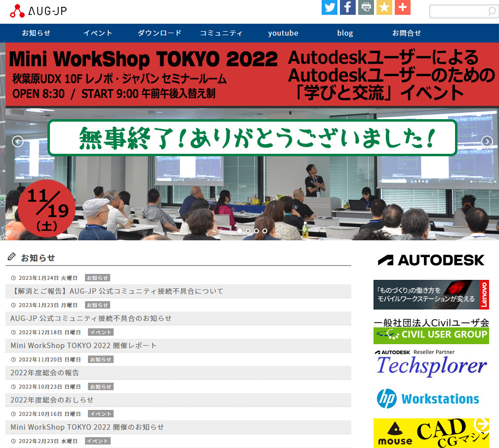Open AUG-JP 公式コミュニティ接続不具合のお知らせ article

coord(178,318)
